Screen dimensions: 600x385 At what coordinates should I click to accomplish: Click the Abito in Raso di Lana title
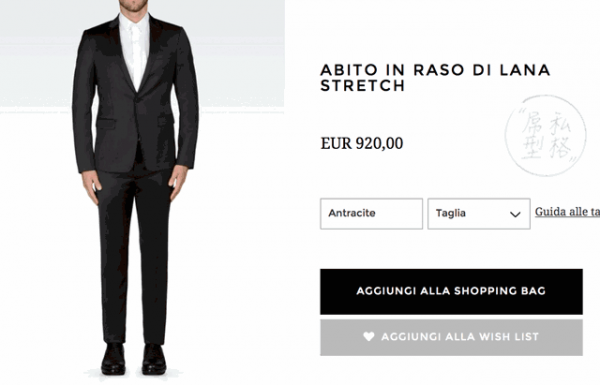tap(435, 78)
